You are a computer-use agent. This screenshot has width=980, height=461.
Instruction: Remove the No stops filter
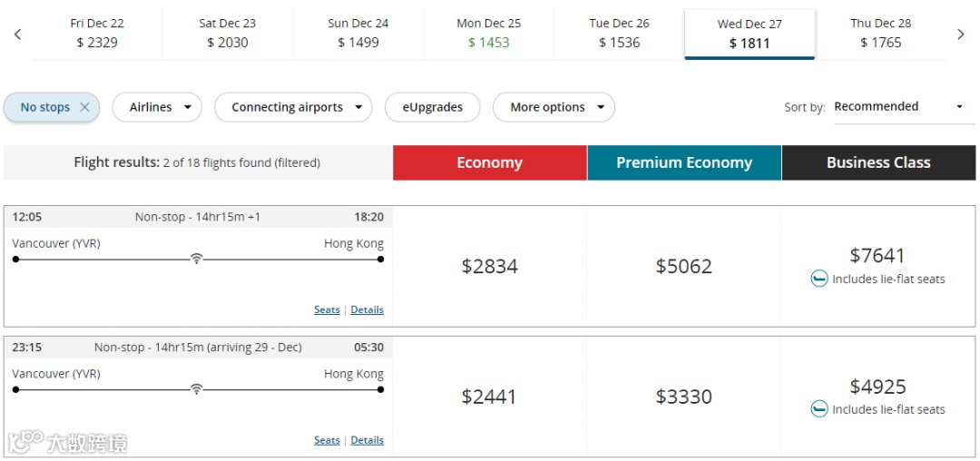[84, 107]
